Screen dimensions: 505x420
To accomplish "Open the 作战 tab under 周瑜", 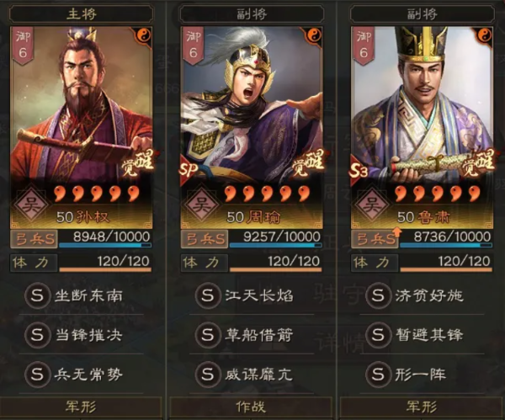I will [x=251, y=407].
